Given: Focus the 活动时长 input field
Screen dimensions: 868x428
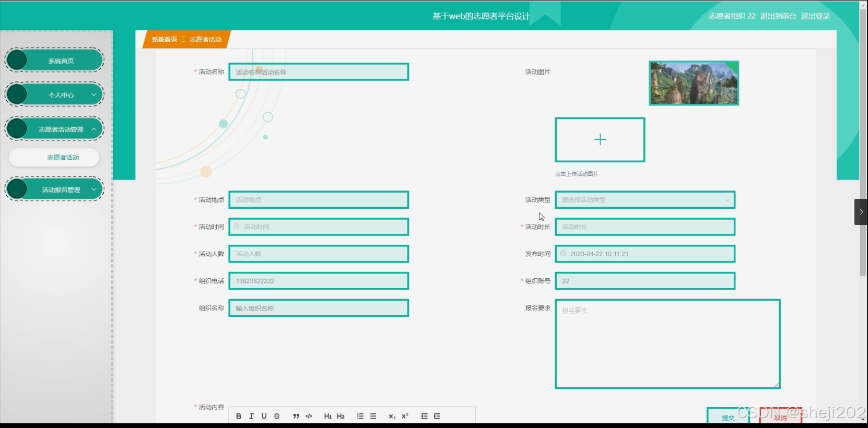Looking at the screenshot, I should 645,227.
